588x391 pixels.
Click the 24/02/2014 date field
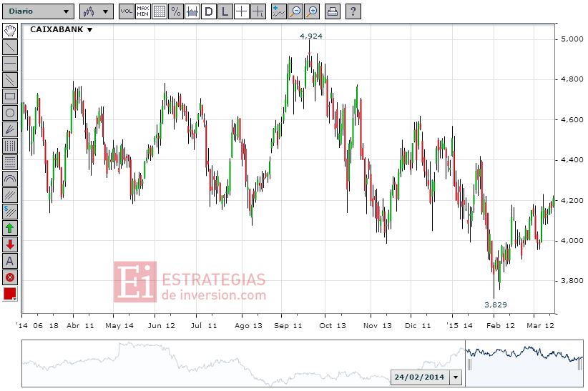click(420, 377)
